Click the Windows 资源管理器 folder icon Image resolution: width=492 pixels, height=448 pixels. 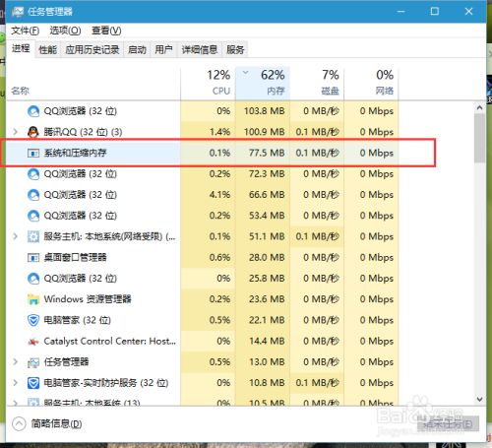coord(33,299)
